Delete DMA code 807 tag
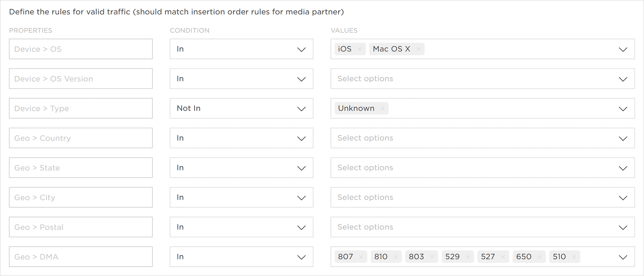The height and width of the screenshot is (276, 644). click(x=361, y=257)
